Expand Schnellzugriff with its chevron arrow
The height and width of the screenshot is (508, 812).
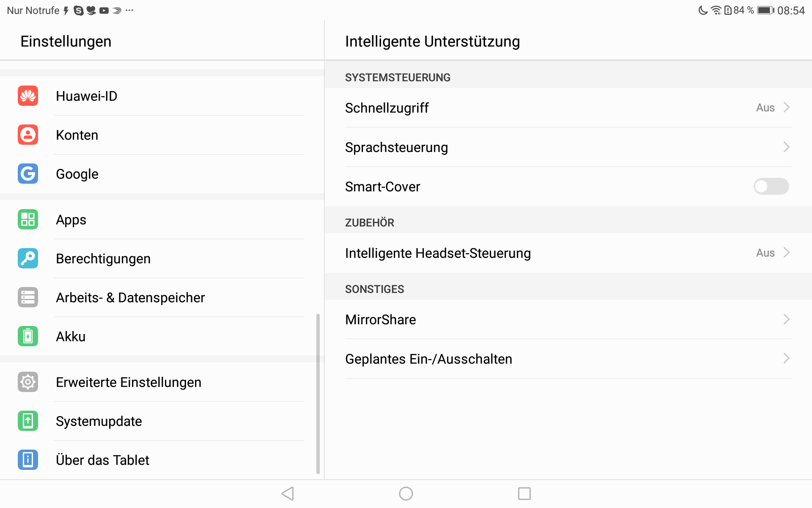pos(786,108)
